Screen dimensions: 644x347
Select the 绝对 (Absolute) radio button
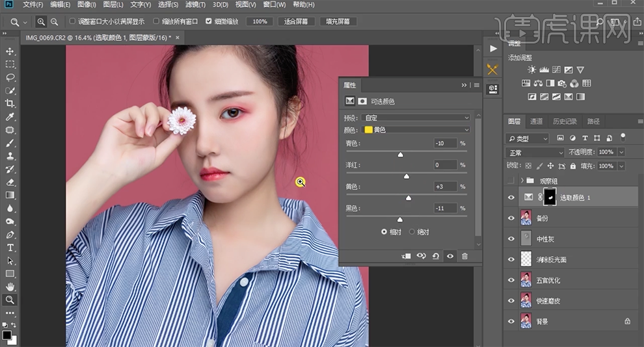(x=412, y=232)
